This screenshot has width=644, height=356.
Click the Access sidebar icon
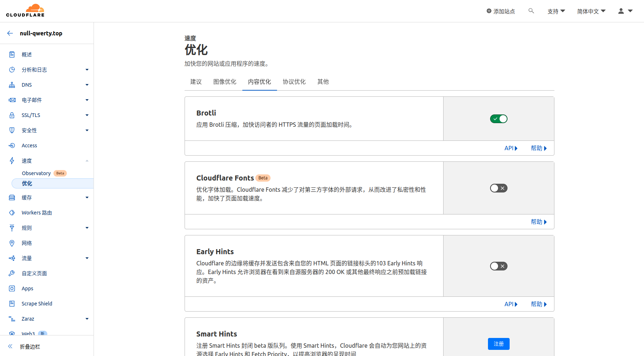[12, 146]
